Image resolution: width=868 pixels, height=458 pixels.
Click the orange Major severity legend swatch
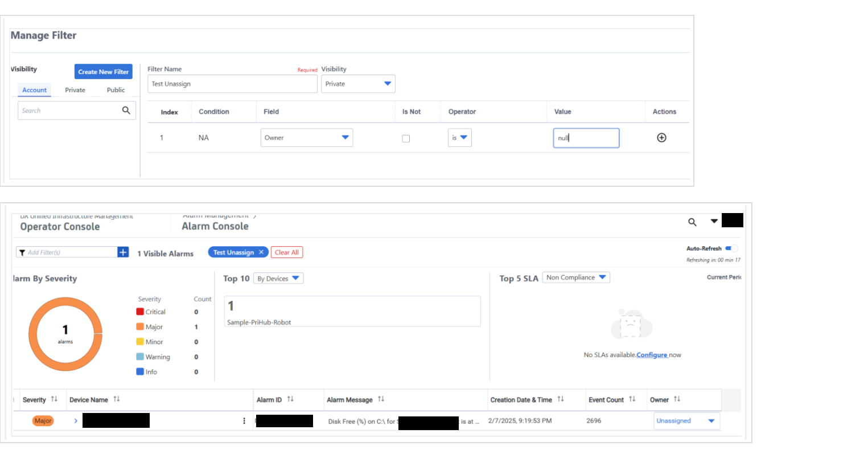tap(140, 327)
